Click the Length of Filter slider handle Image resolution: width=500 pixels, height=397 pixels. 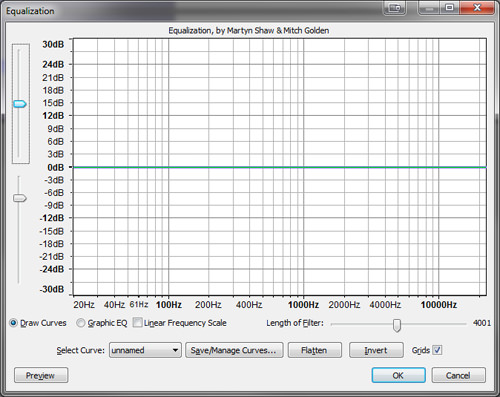(397, 325)
